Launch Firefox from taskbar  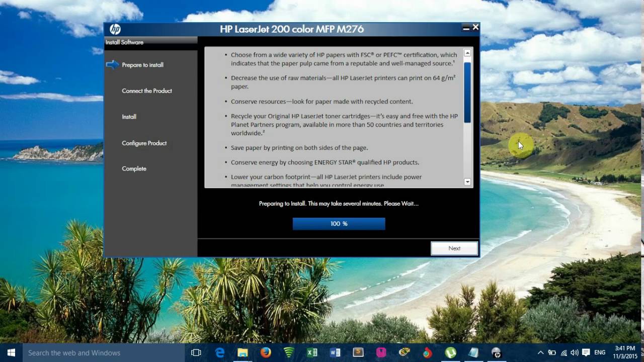point(266,353)
